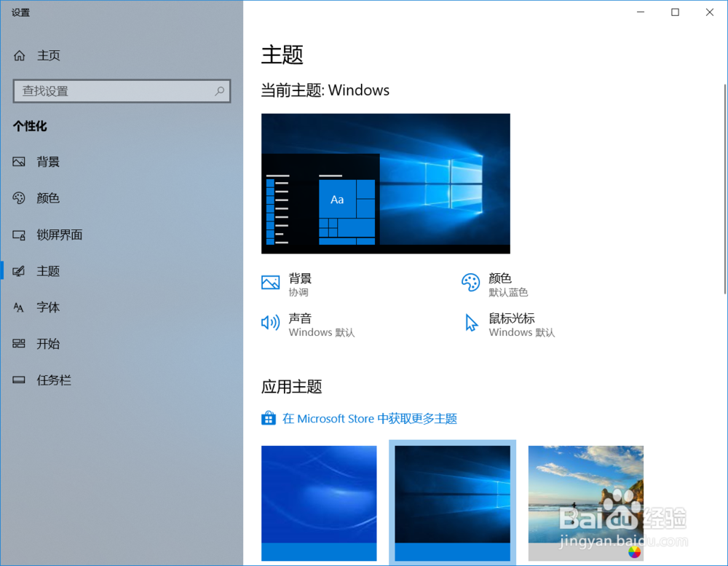The width and height of the screenshot is (728, 566).
Task: Open Background settings from the sidebar
Action: (x=49, y=162)
